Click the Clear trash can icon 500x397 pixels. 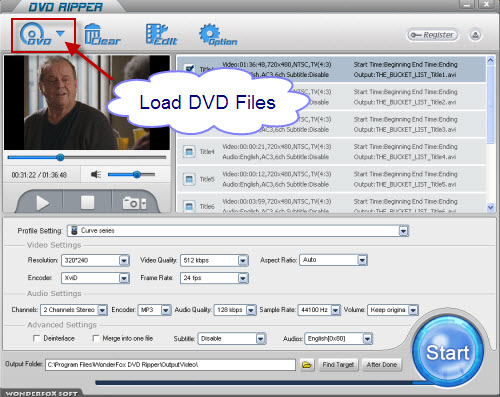(102, 34)
